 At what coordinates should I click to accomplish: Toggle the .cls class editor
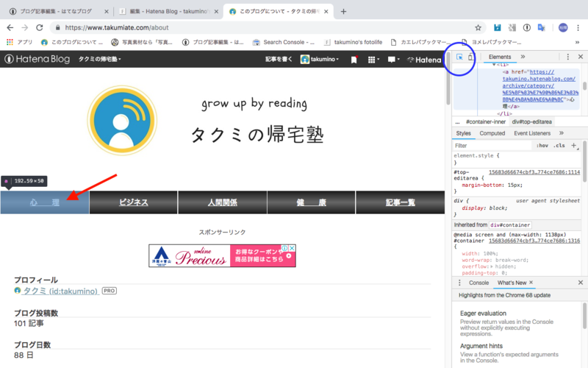[559, 145]
